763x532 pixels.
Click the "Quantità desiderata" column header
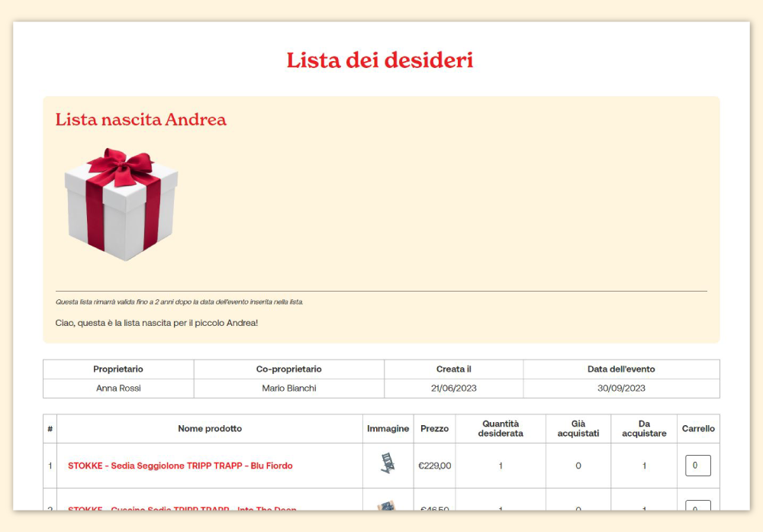click(x=501, y=429)
